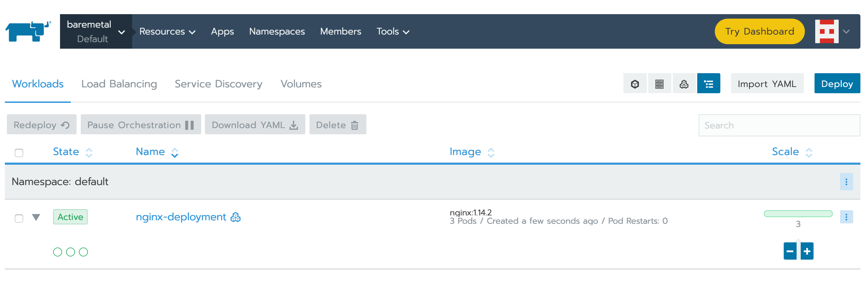Click the scale count 3 text

point(798,224)
